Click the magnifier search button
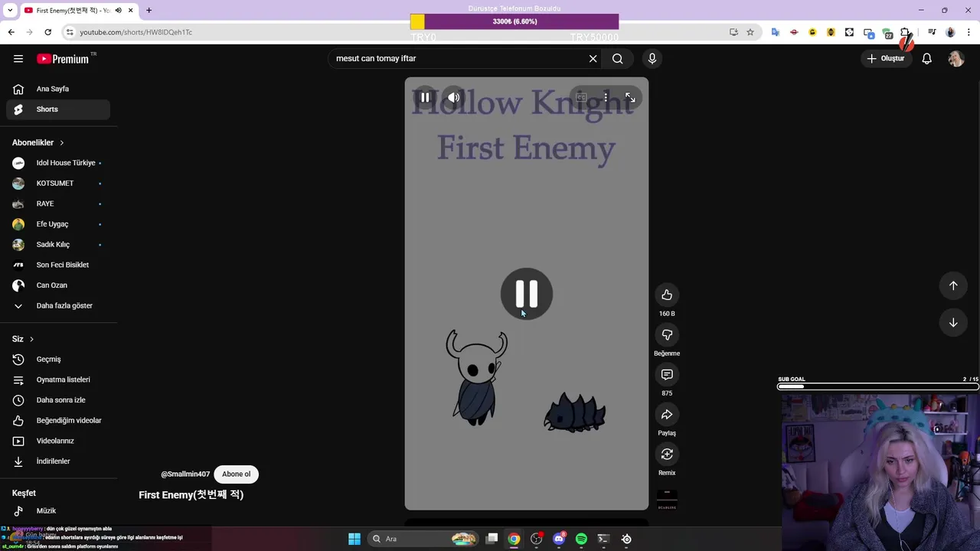The height and width of the screenshot is (551, 980). coord(617,59)
